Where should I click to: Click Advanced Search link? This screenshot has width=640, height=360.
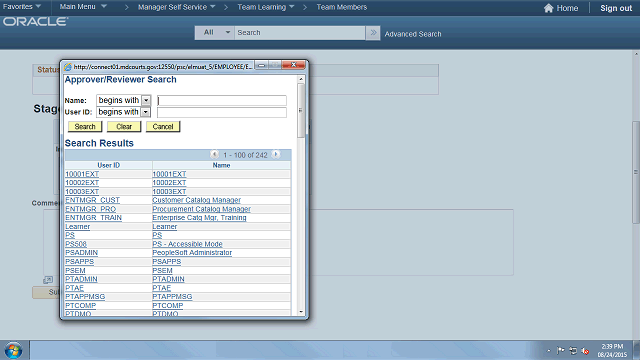click(x=413, y=34)
